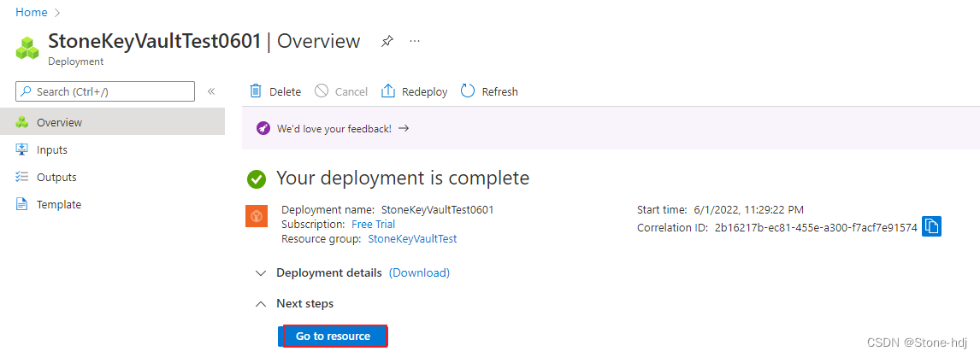Click the Outputs list icon
Screen dimensions: 980x357
[22, 178]
